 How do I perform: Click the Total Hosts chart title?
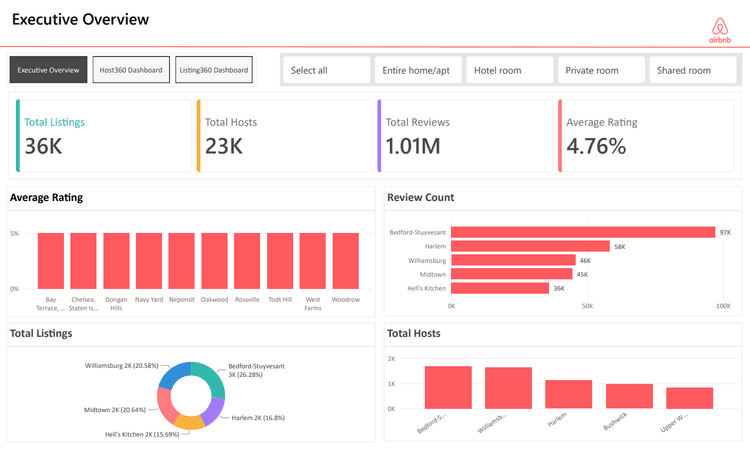[414, 333]
